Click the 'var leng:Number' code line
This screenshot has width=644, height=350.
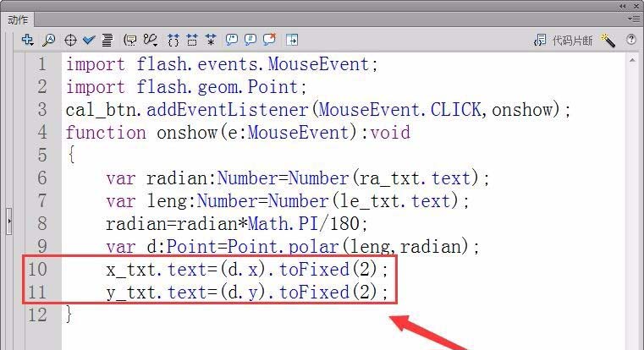coord(288,201)
